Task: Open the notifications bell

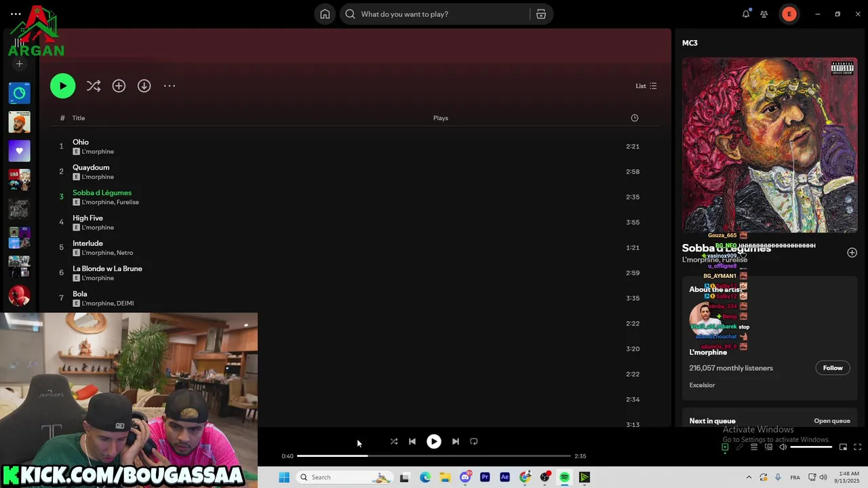Action: (x=746, y=14)
